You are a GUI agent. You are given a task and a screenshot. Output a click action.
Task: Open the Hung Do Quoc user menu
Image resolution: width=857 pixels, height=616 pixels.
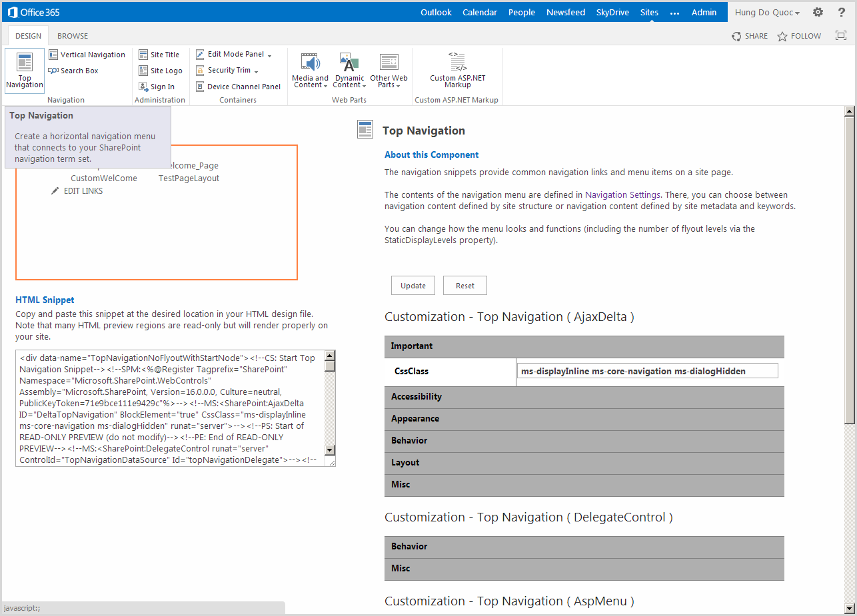pos(767,12)
